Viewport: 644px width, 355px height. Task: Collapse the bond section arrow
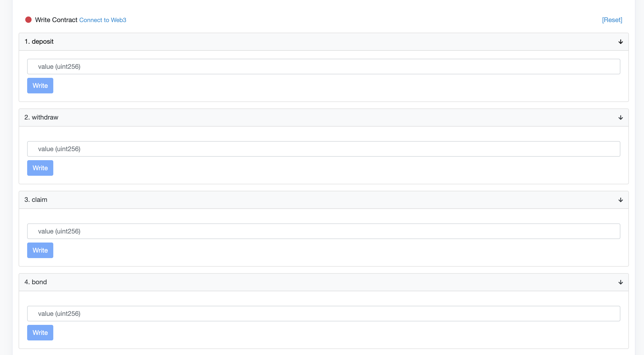621,282
